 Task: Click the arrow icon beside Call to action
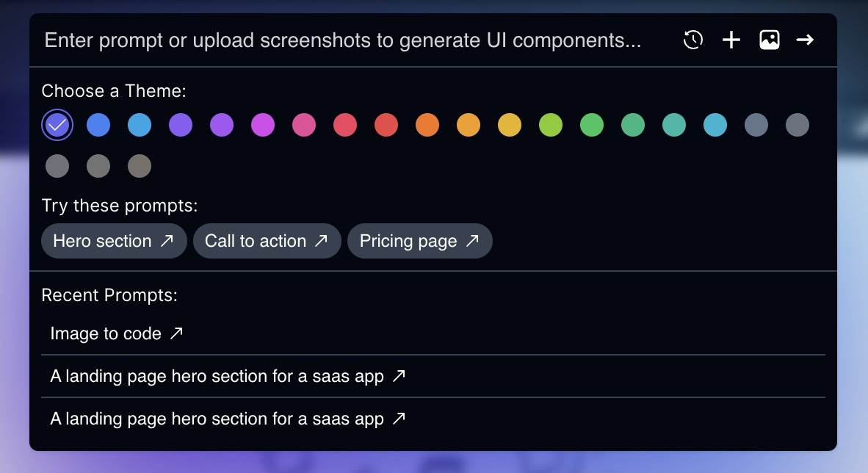321,240
